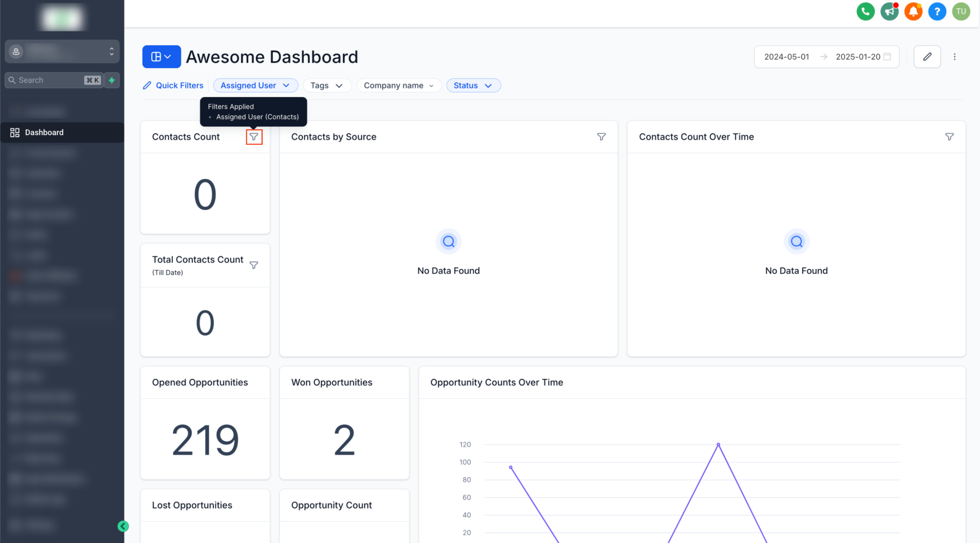Viewport: 980px width, 543px height.
Task: Click filter icon on Contacts Count Over Time
Action: [x=949, y=136]
